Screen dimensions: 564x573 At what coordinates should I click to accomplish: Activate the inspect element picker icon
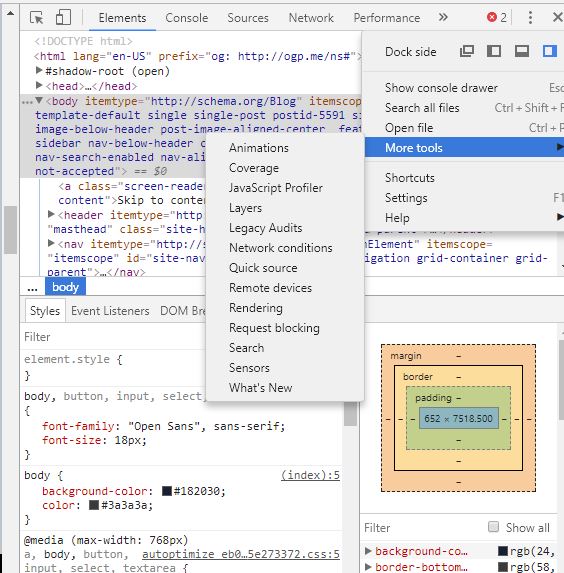pos(37,17)
